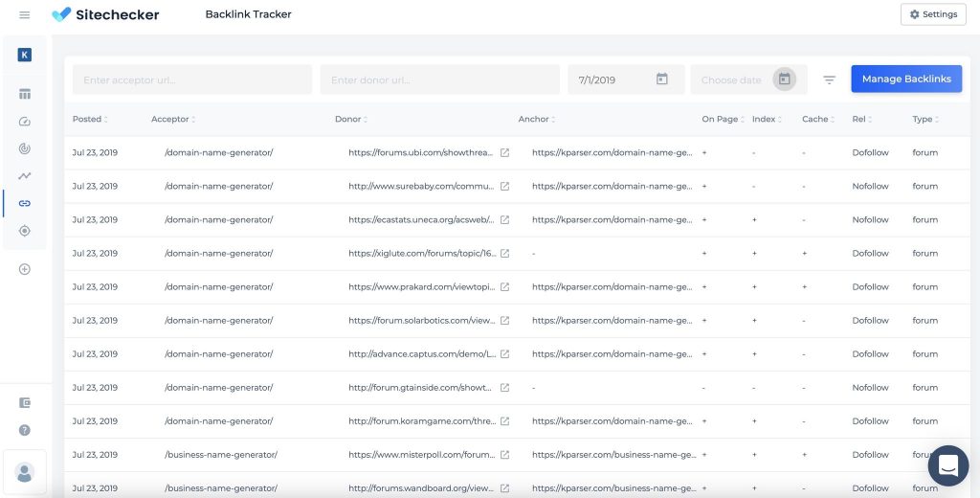Image resolution: width=980 pixels, height=498 pixels.
Task: Click anchor URL in the advance.captus.com row
Action: point(612,354)
